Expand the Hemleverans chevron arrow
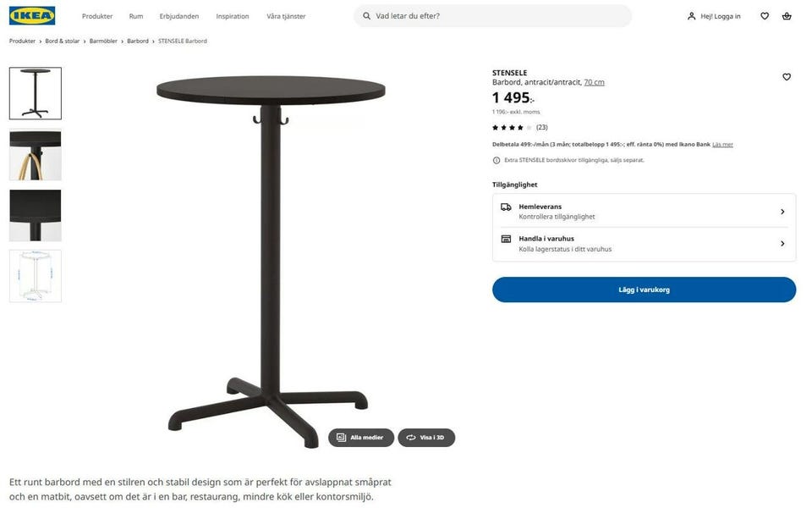812x508 pixels. point(782,212)
